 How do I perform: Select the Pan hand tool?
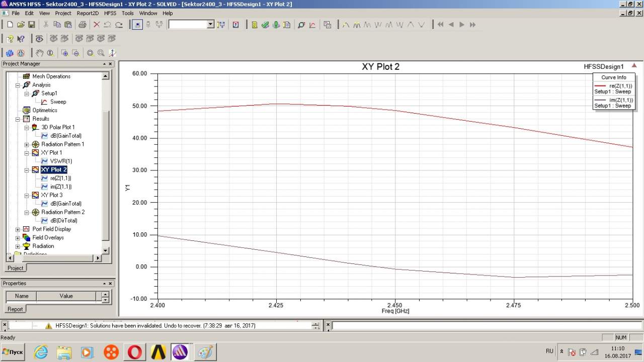(x=40, y=53)
